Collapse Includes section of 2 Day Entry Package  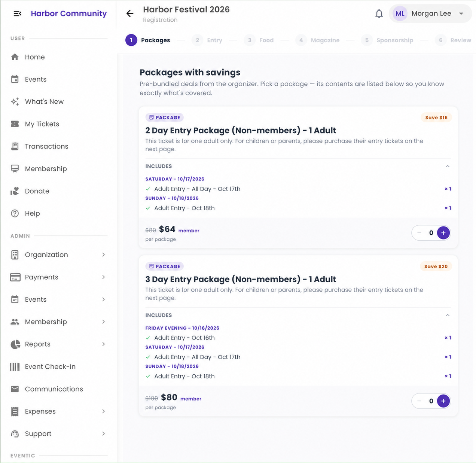click(448, 166)
